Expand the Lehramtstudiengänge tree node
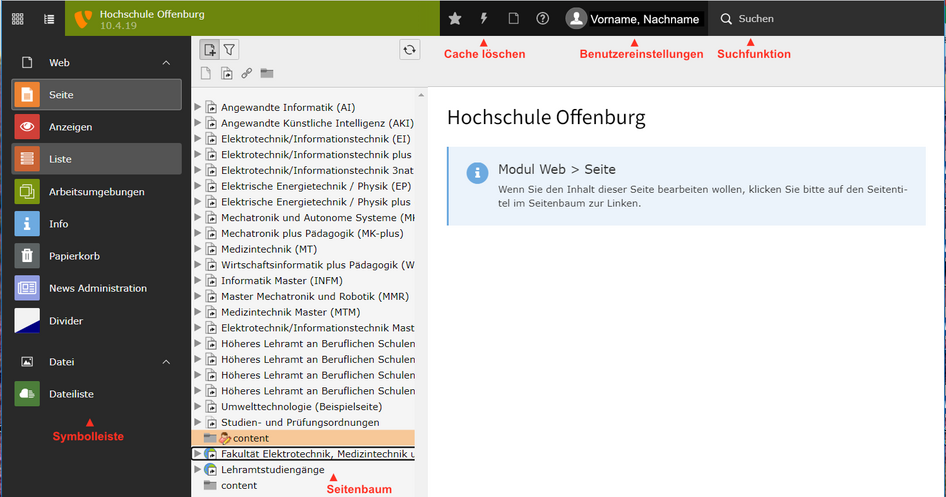This screenshot has height=497, width=946. [x=197, y=469]
